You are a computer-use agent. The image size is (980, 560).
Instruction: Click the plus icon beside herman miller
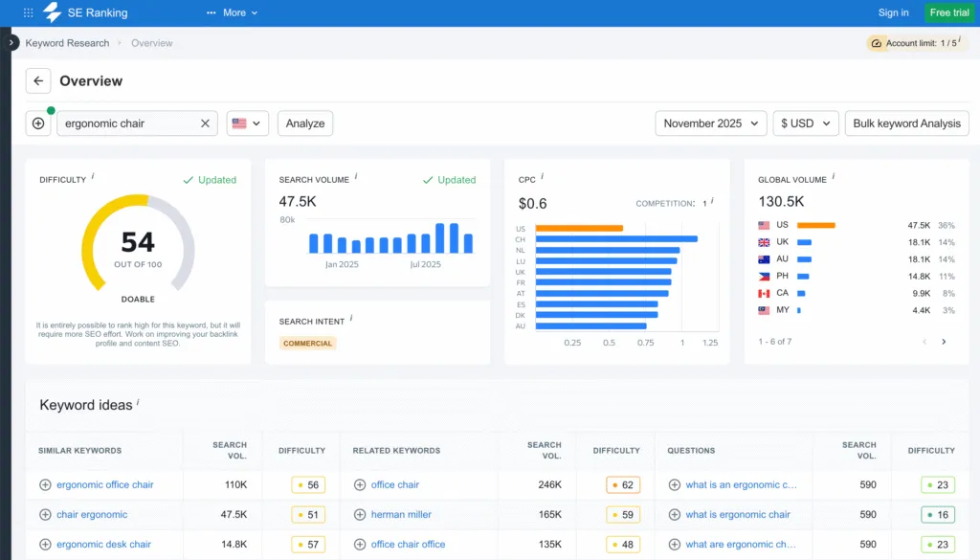(361, 514)
